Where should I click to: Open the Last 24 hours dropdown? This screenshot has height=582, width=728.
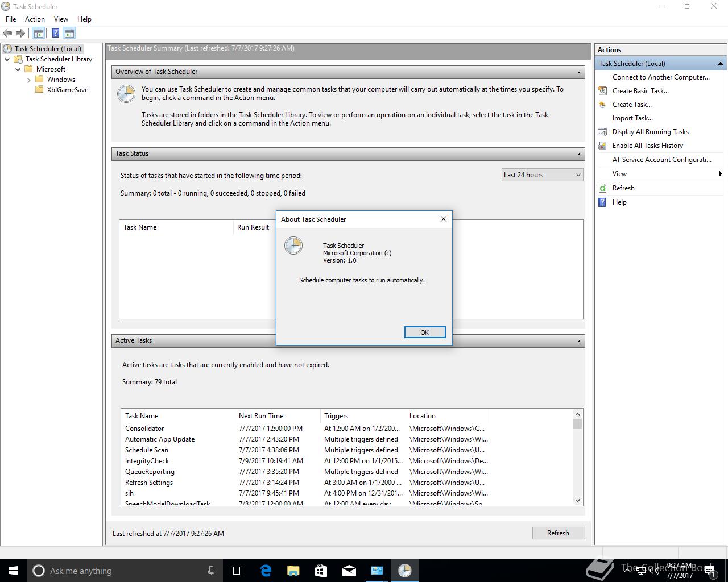(x=543, y=175)
